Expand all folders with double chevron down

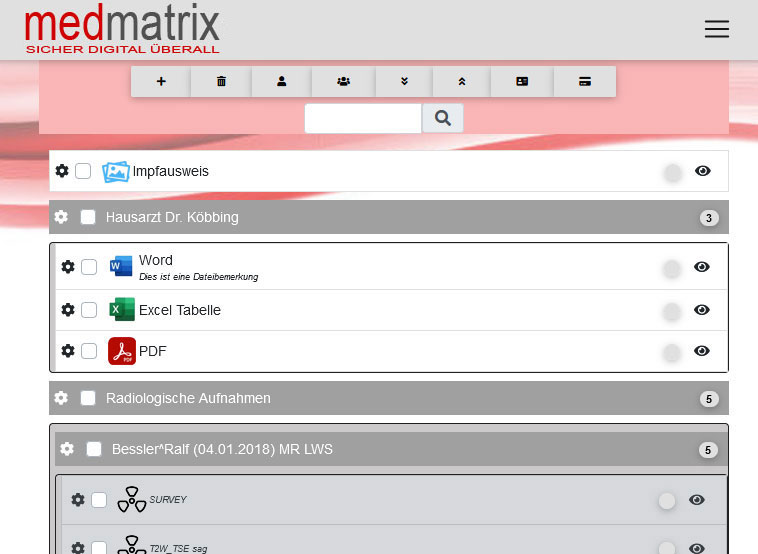point(404,82)
